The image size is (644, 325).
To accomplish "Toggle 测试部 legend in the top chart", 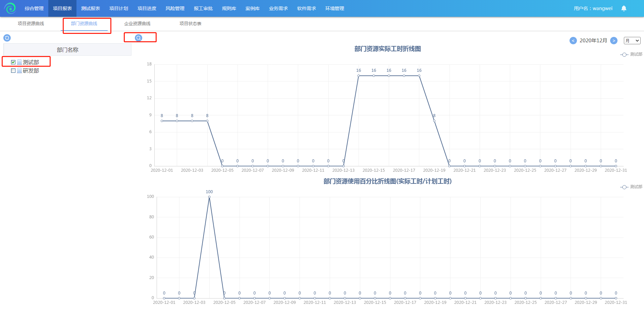I will tap(631, 54).
